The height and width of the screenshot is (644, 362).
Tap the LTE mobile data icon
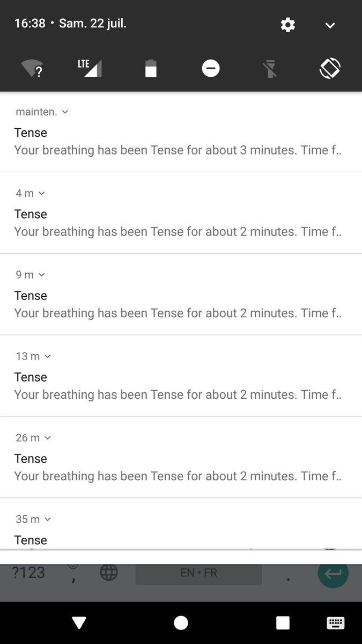pos(90,69)
